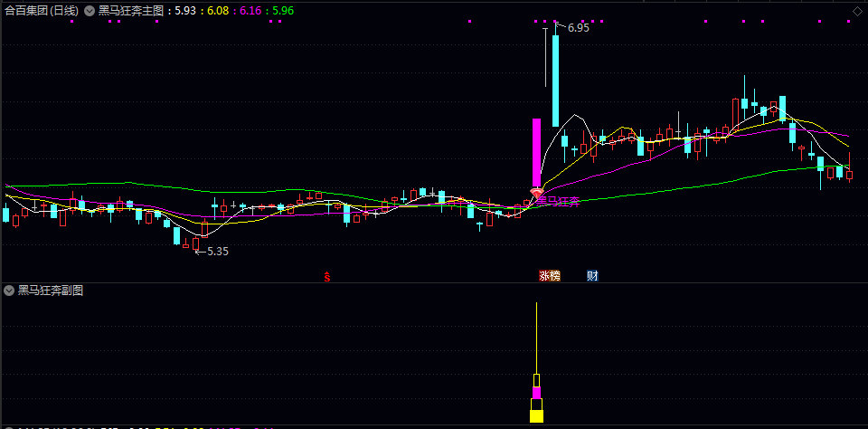Image resolution: width=868 pixels, height=429 pixels.
Task: Click the yellow 6.08 moving average value
Action: pyautogui.click(x=218, y=11)
